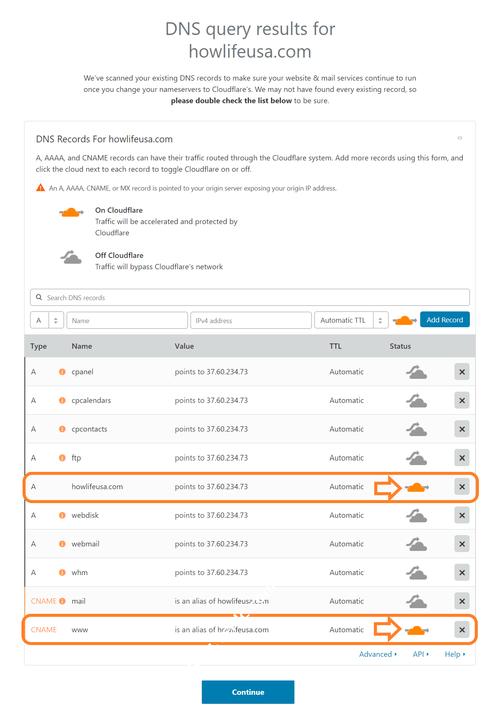Click the On Cloudflare orange cloud legend icon
This screenshot has width=500, height=717.
(x=71, y=212)
